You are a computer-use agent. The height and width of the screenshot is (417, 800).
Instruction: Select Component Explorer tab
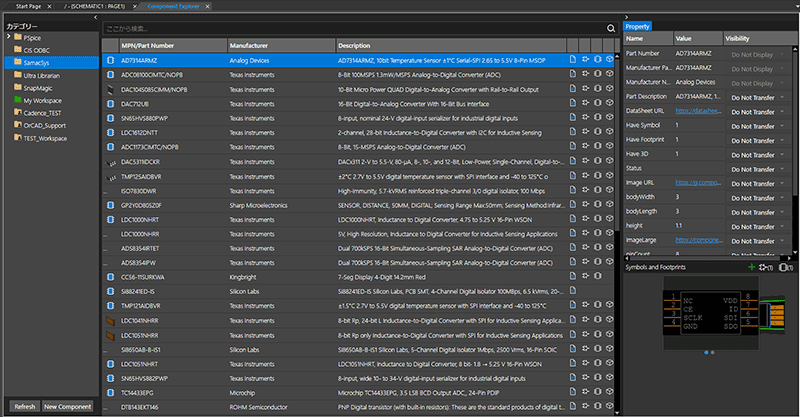(x=173, y=6)
